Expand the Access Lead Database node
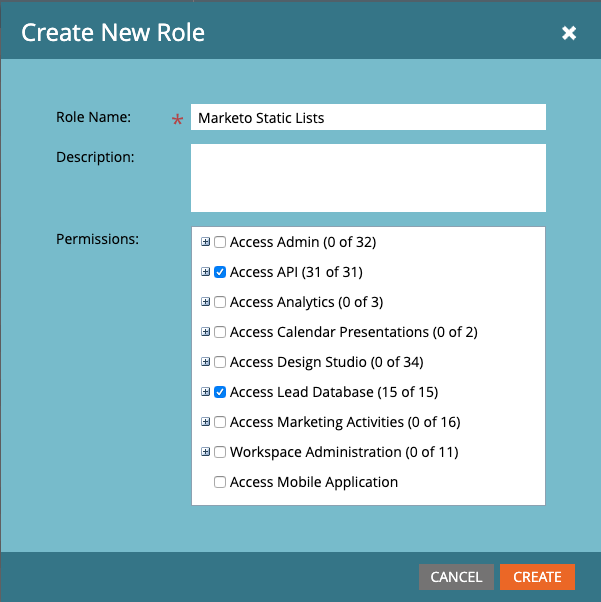The height and width of the screenshot is (602, 601). click(206, 392)
